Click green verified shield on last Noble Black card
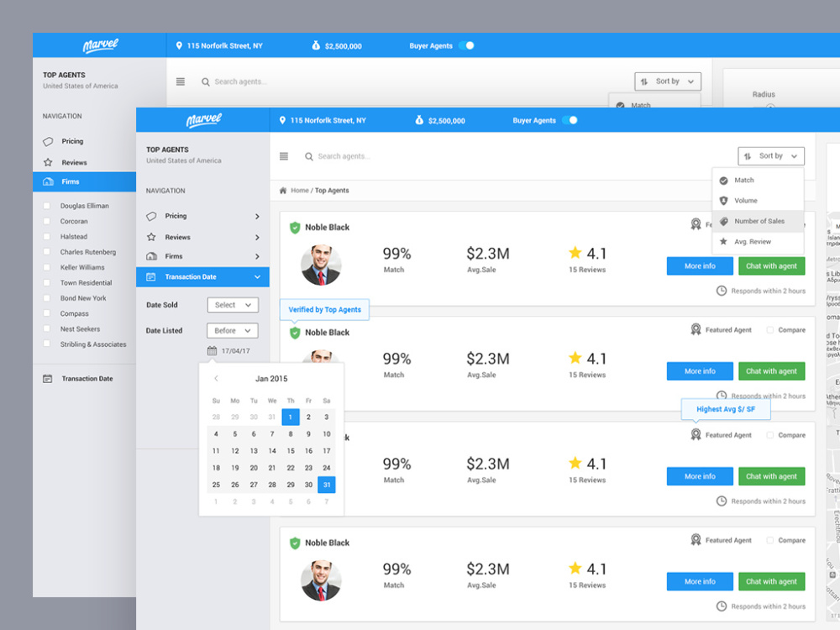Viewport: 840px width, 630px height. pyautogui.click(x=295, y=543)
